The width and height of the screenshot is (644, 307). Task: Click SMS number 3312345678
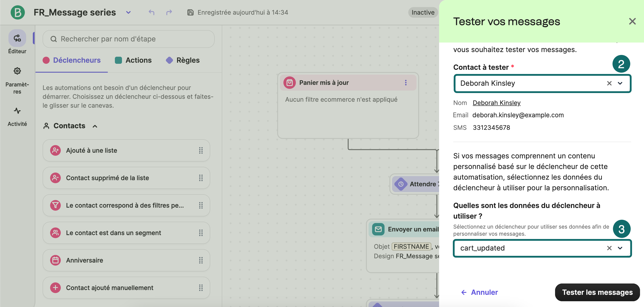[491, 128]
